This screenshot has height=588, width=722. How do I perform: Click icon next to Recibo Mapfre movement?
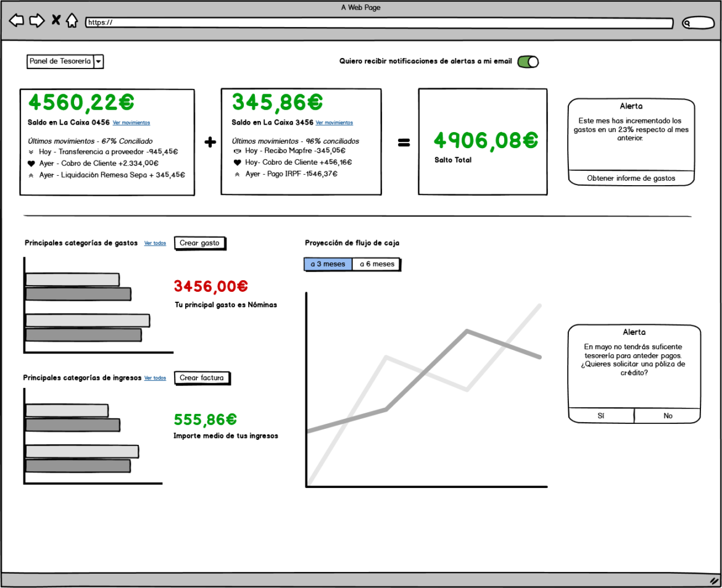[x=236, y=151]
